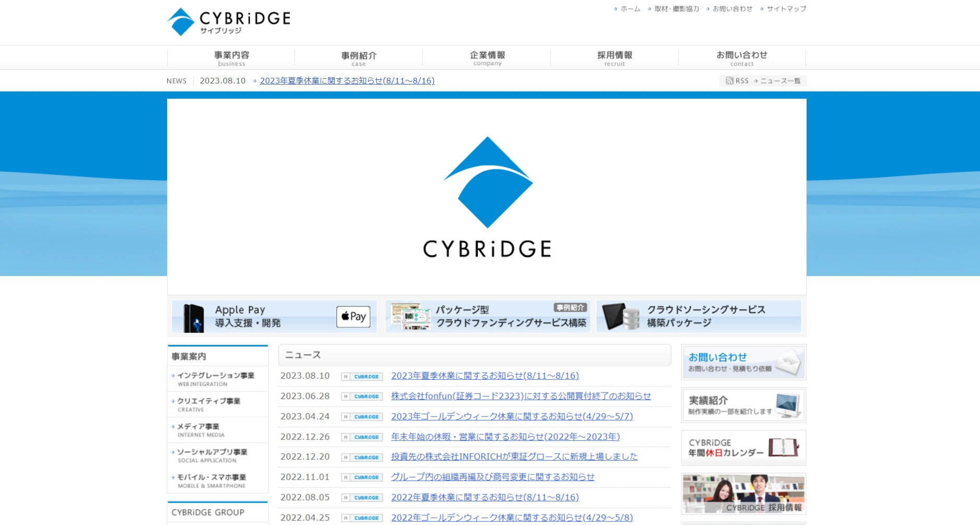
Task: Click CYBRiDGE tag icon beside 2023.04.24 news
Action: click(362, 417)
